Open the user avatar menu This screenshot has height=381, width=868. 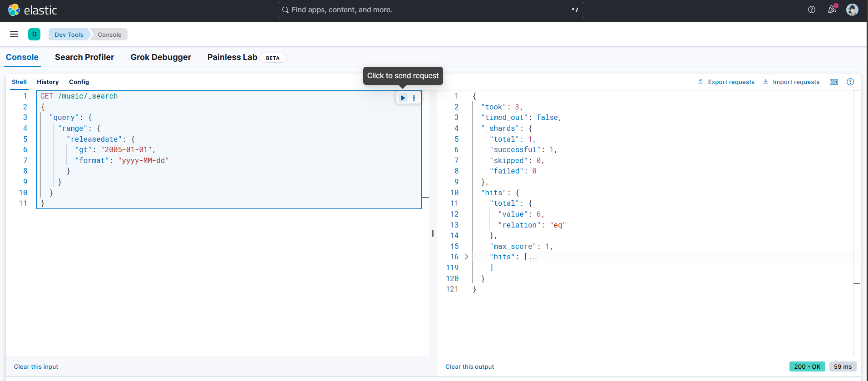852,10
